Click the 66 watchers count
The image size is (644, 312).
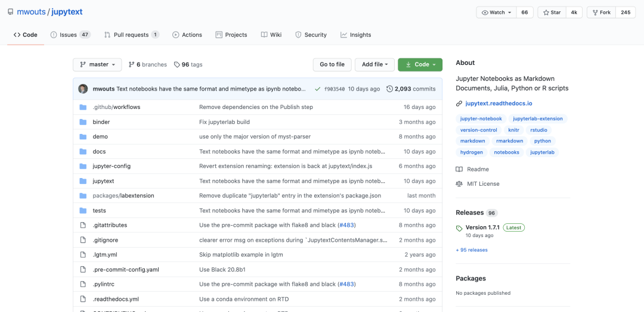pyautogui.click(x=525, y=13)
